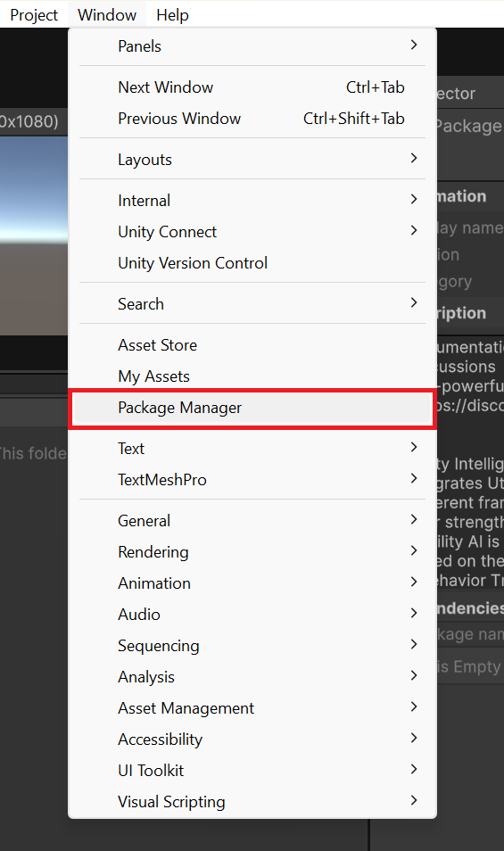Screen dimensions: 504x851
Task: Expand the Layouts submenu
Action: 252,160
